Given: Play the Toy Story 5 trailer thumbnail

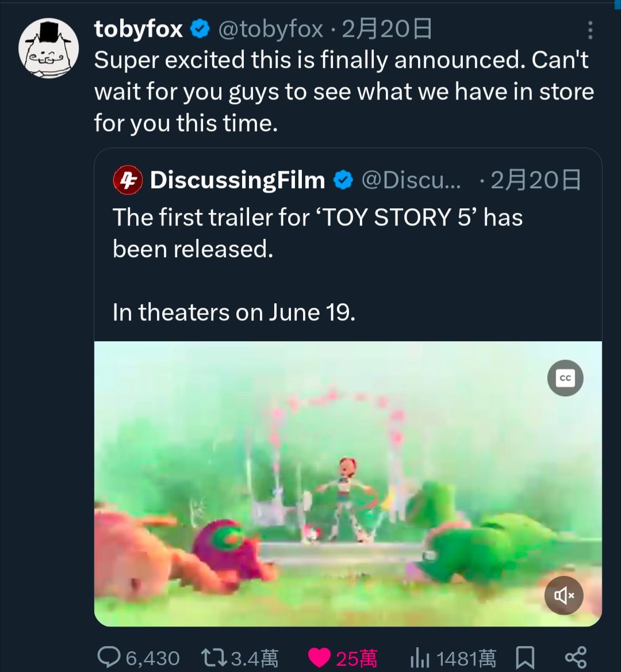Looking at the screenshot, I should tap(347, 483).
